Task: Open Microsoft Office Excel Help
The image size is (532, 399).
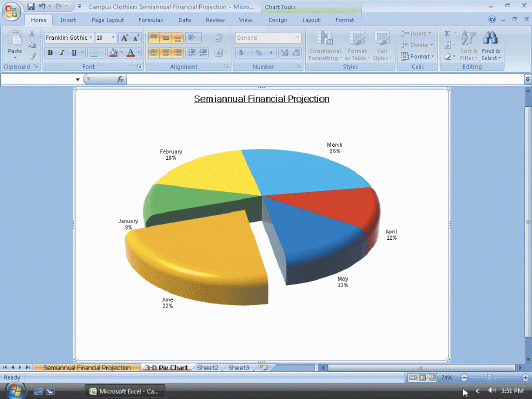Action: click(x=492, y=19)
